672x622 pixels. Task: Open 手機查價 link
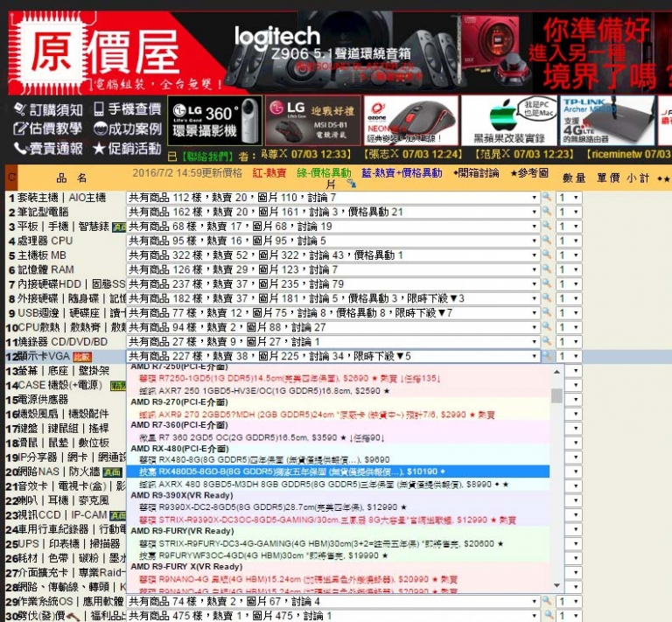[128, 109]
